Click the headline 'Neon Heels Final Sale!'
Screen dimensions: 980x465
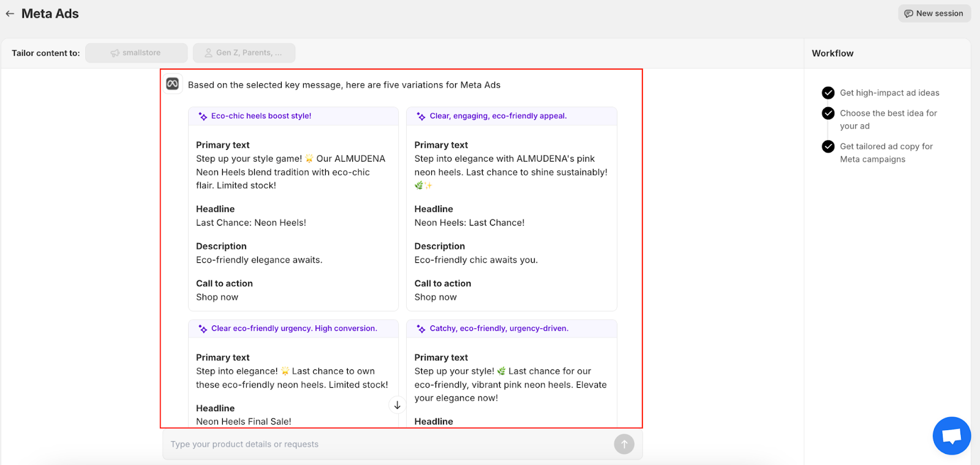[x=244, y=422]
